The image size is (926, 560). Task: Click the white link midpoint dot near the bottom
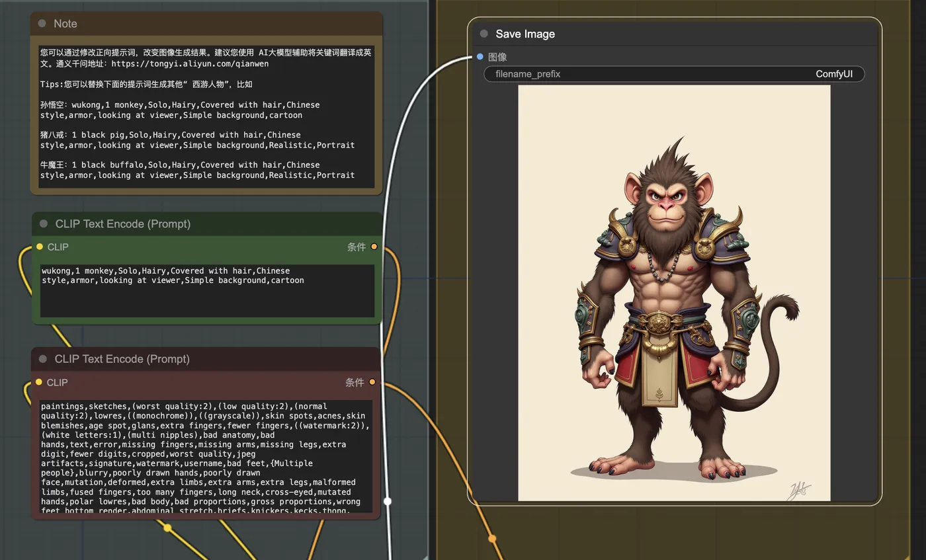pos(388,501)
